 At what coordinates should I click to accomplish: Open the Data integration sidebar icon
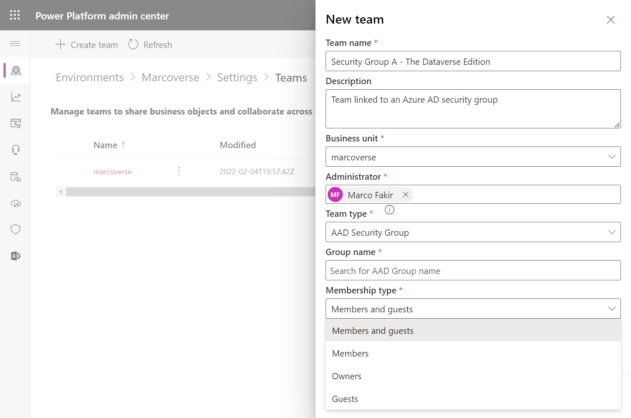pyautogui.click(x=16, y=177)
